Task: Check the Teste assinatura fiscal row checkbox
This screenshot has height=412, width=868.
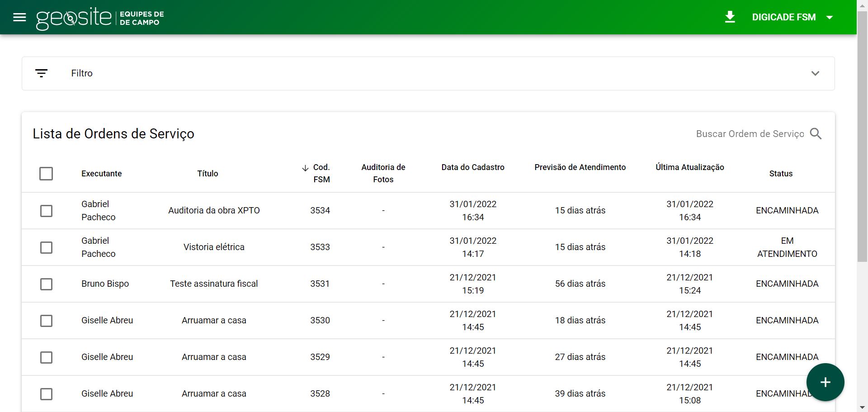Action: [46, 284]
